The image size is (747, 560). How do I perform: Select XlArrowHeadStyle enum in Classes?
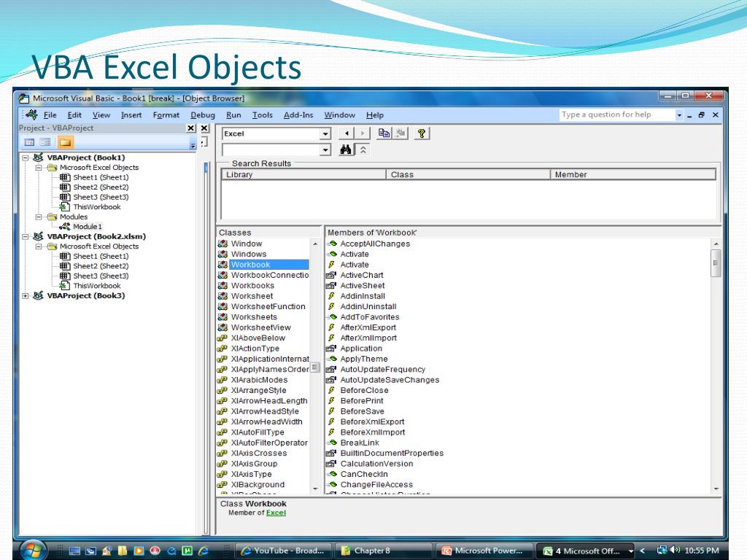pos(265,411)
